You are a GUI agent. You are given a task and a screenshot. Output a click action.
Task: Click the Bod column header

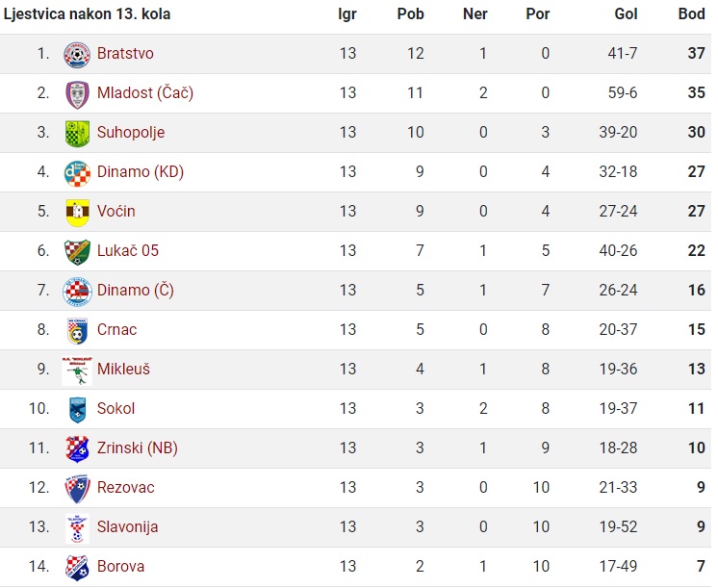click(x=691, y=14)
